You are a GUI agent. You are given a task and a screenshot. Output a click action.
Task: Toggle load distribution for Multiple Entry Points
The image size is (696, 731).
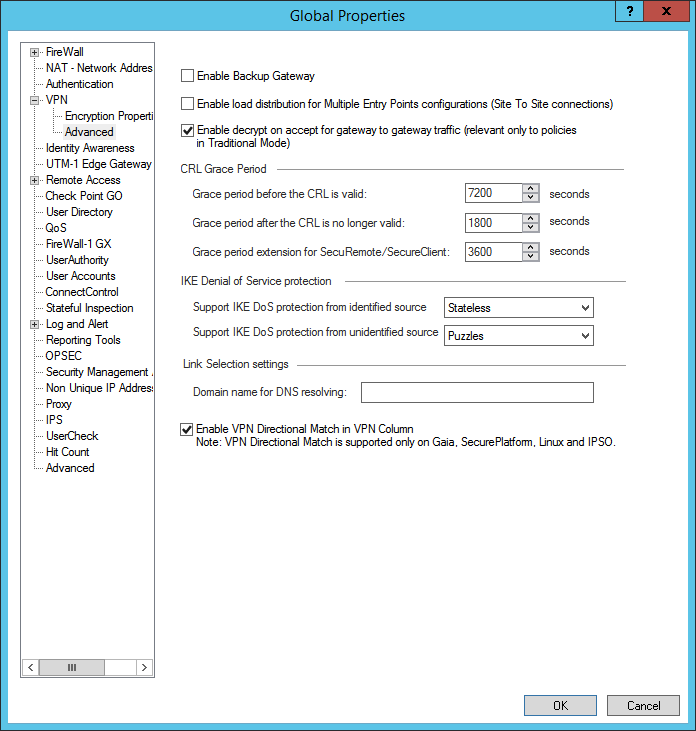coord(187,104)
